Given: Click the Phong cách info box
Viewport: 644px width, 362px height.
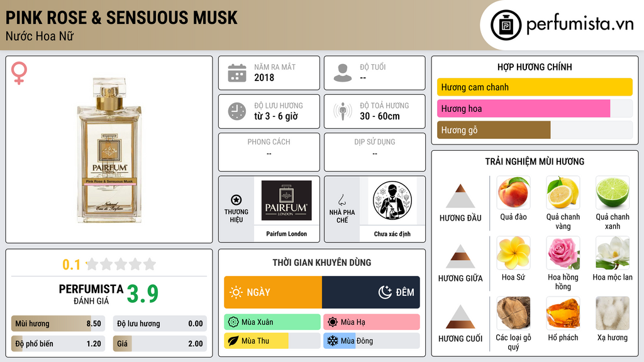Looking at the screenshot, I should coord(269,152).
